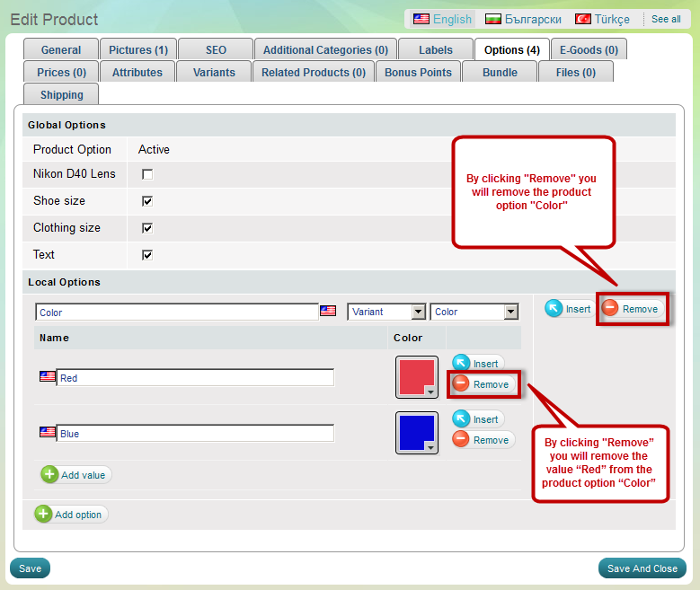Uncheck the Shoe size option
Image resolution: width=700 pixels, height=590 pixels.
tap(147, 201)
